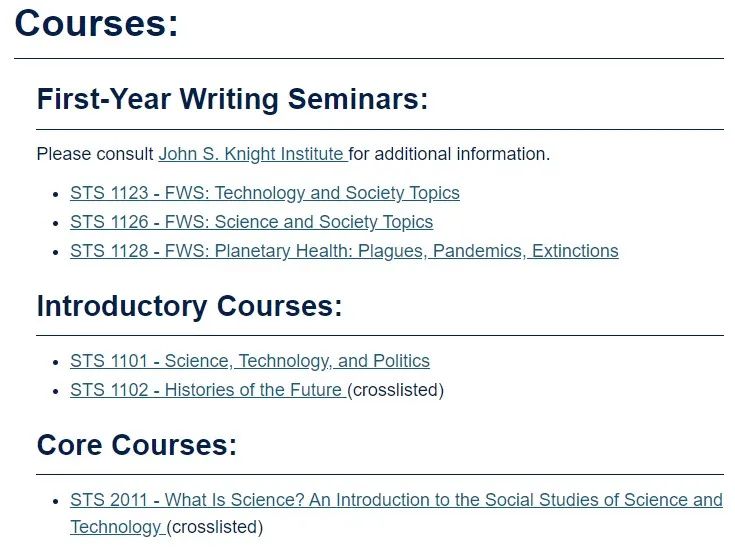The width and height of the screenshot is (735, 559).
Task: Click the (crosslisted) label beside STS 1102
Action: [395, 390]
